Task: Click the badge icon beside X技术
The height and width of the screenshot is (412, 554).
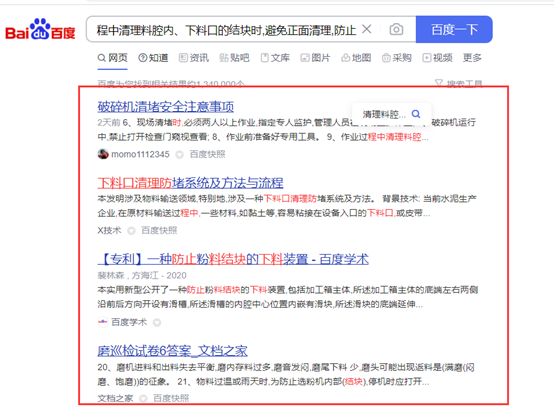Action: pos(131,231)
